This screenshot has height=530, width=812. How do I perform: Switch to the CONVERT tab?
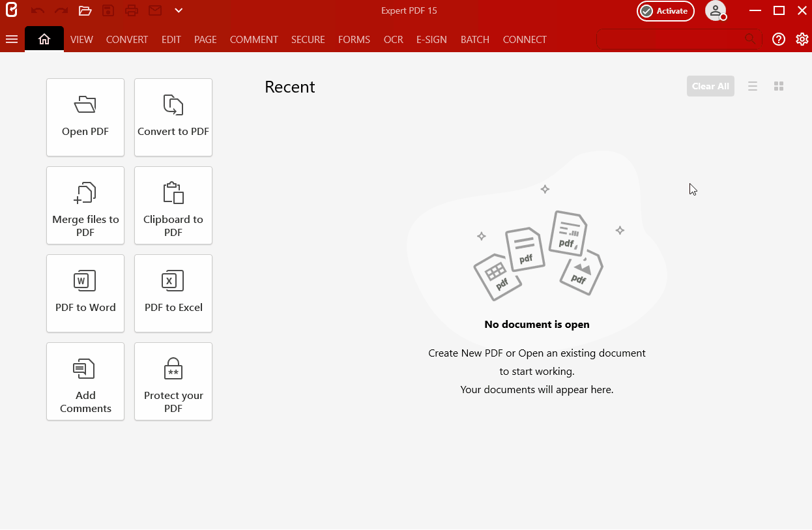pos(127,40)
